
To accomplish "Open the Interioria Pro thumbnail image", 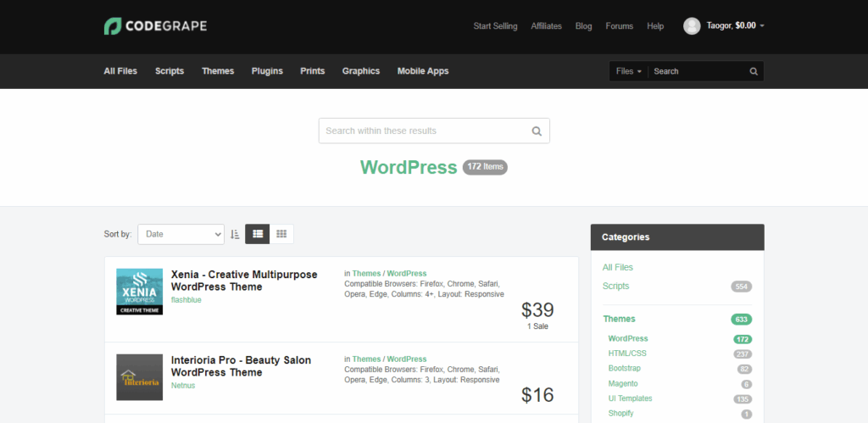I will pos(139,377).
